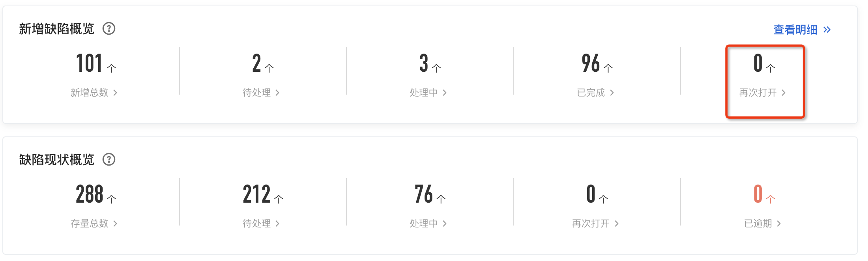Expand 已完成 chevron in new defects
The height and width of the screenshot is (261, 868).
(612, 93)
